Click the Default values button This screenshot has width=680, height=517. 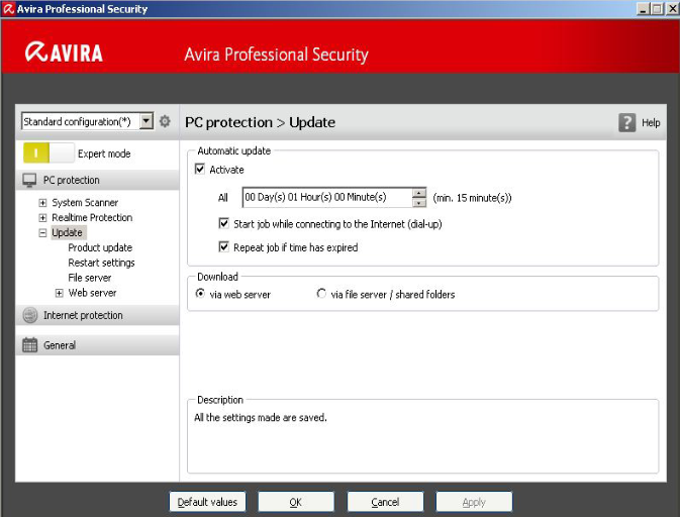click(x=207, y=501)
